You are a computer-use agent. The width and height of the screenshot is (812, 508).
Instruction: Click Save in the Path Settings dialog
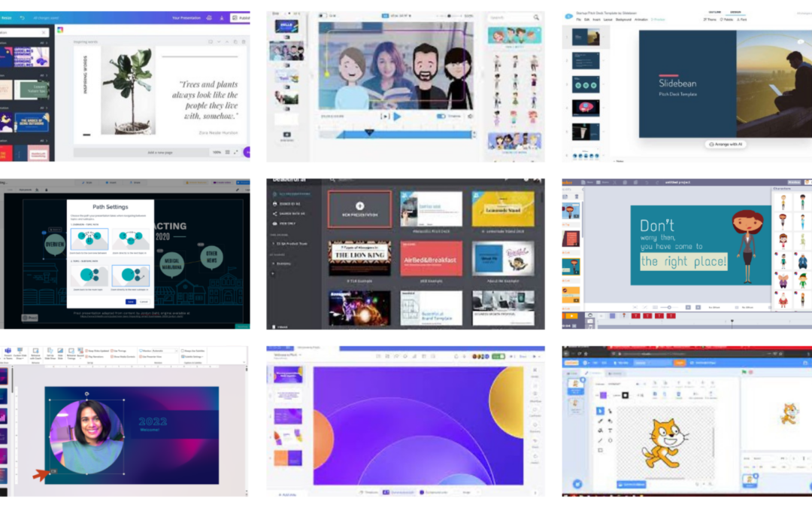pyautogui.click(x=131, y=302)
